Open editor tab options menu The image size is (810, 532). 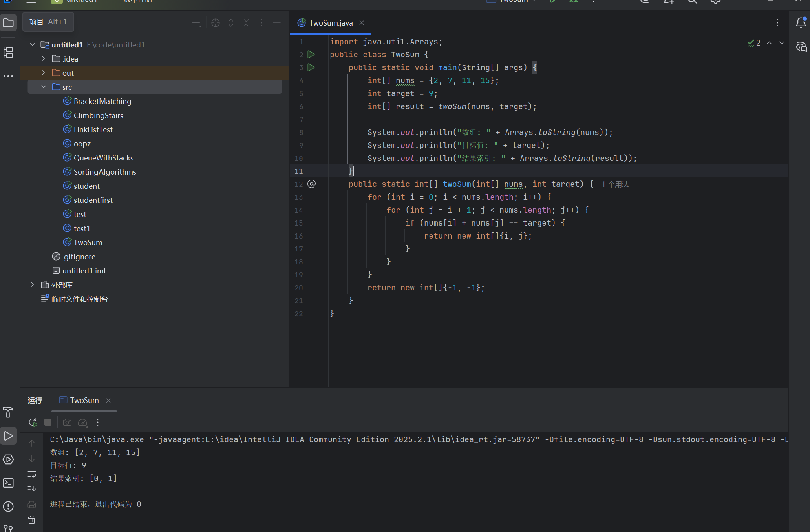click(x=777, y=23)
